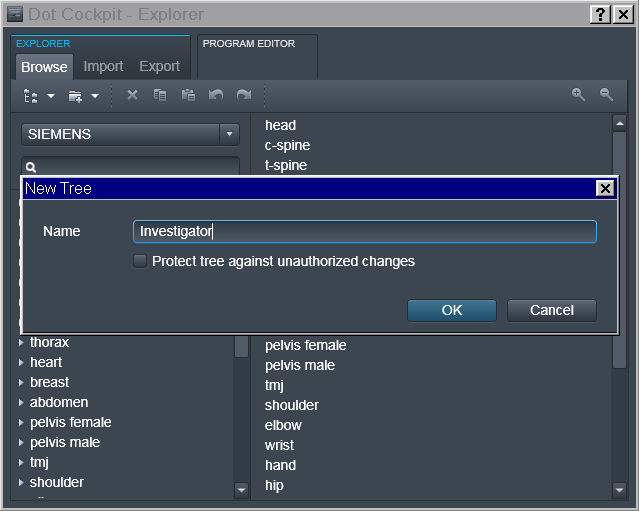
Task: Select thorax label in left tree
Action: click(x=49, y=342)
